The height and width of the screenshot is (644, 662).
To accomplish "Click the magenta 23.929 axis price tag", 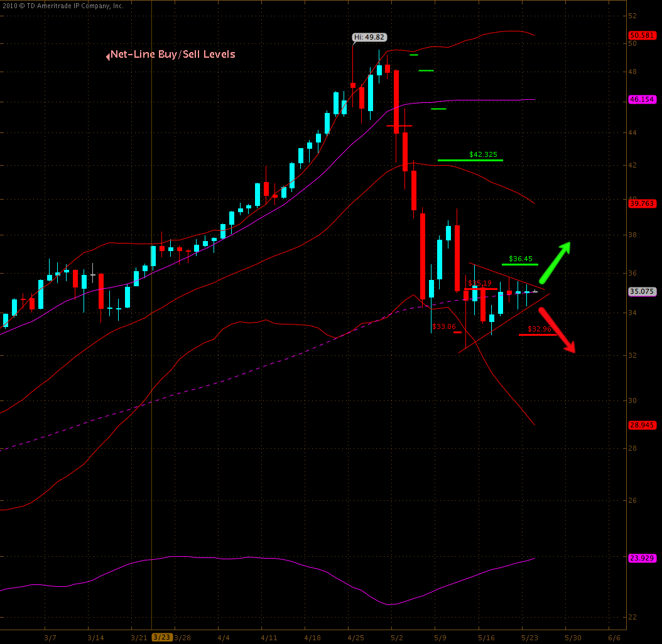I will pos(642,557).
